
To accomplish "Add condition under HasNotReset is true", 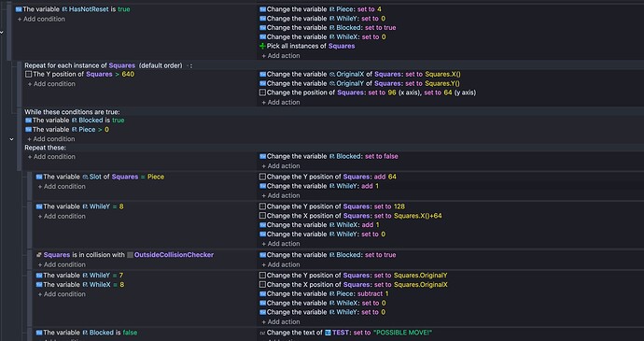I will coord(41,19).
